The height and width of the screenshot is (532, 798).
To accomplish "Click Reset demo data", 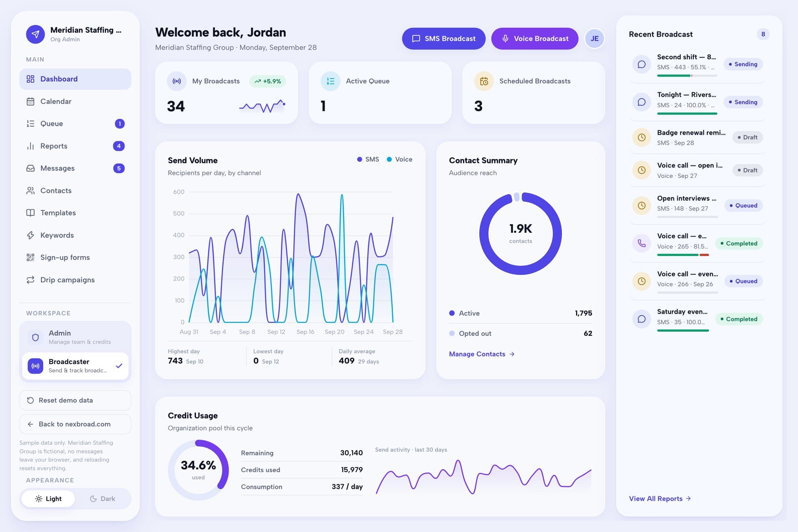I will pyautogui.click(x=75, y=400).
